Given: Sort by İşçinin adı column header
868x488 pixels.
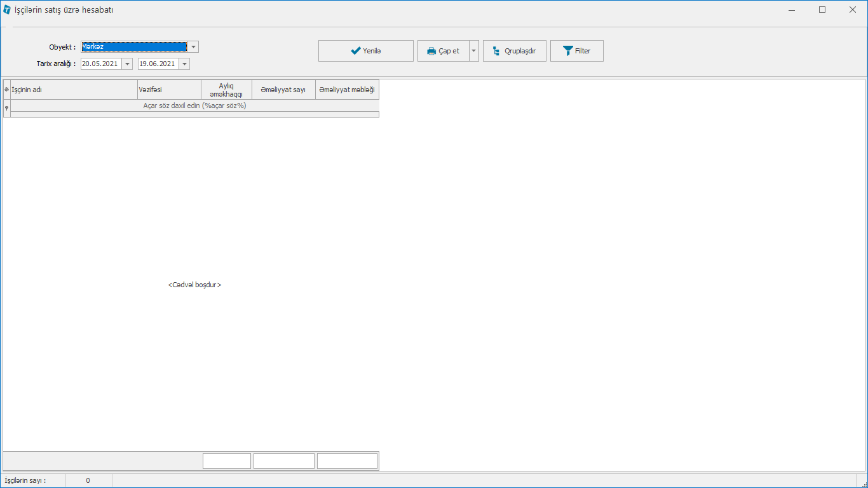Looking at the screenshot, I should point(74,90).
